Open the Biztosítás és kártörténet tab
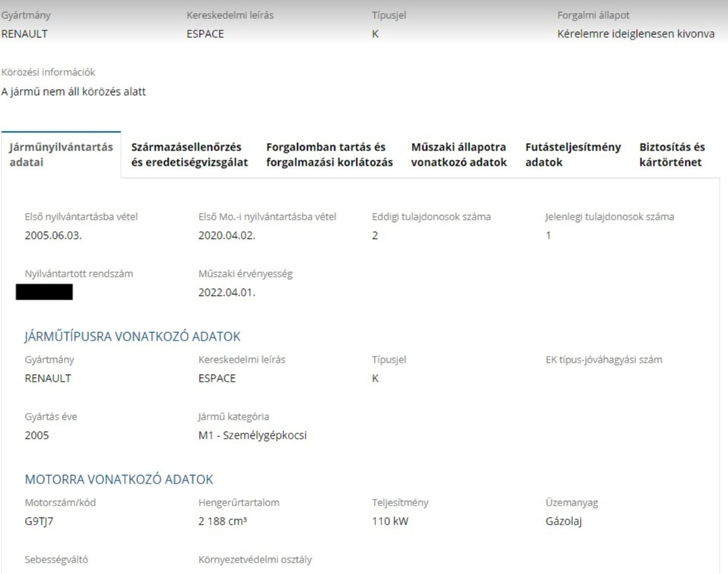728x574 pixels. 672,154
